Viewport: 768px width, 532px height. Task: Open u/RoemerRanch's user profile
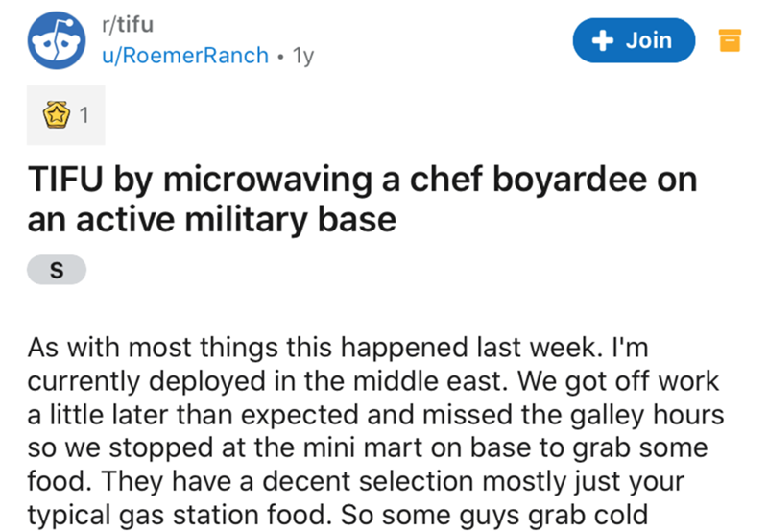click(x=185, y=56)
